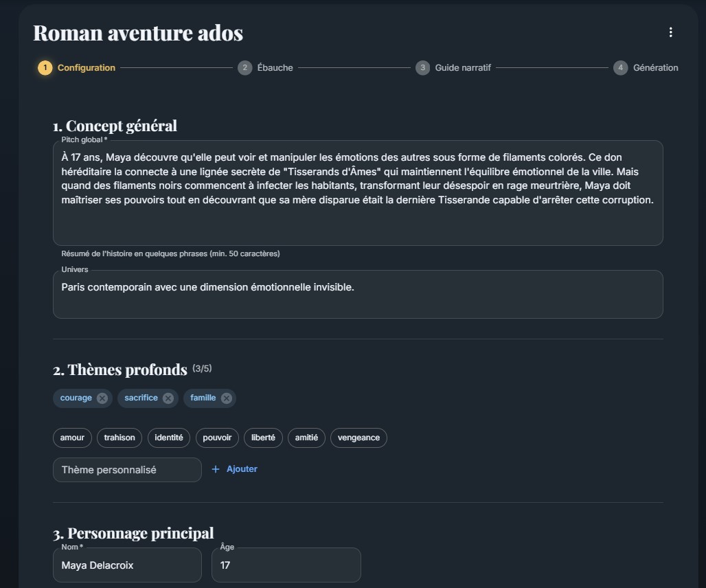Toggle the trahison theme chip
Viewport: 706px width, 588px height.
pos(119,438)
